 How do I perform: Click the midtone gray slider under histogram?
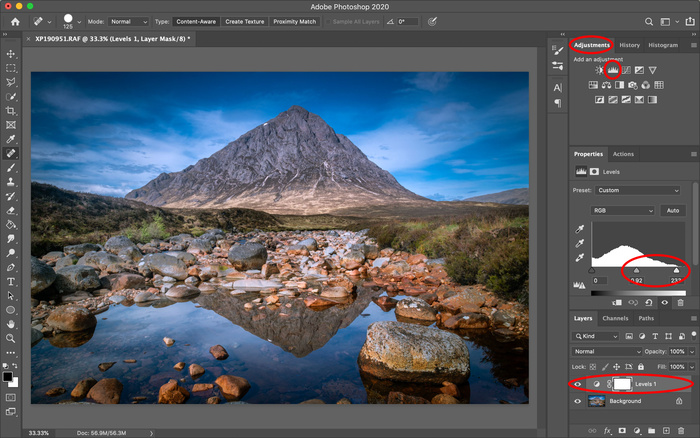click(636, 270)
